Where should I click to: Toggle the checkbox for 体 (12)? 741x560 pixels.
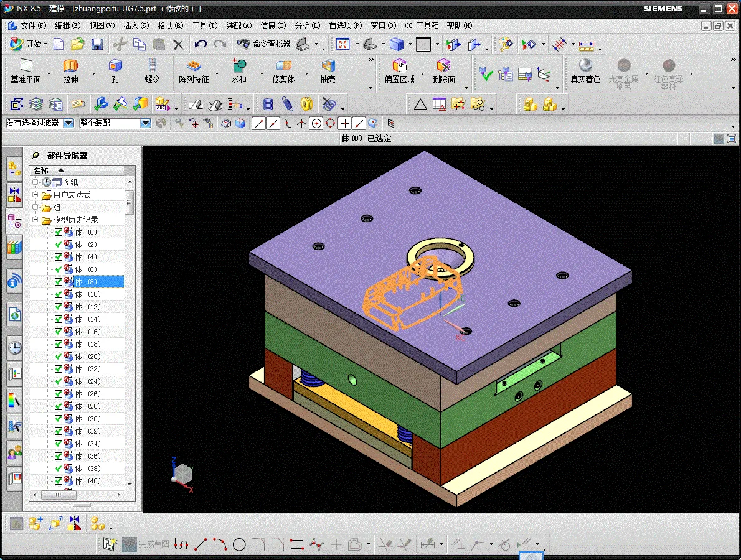click(x=59, y=307)
